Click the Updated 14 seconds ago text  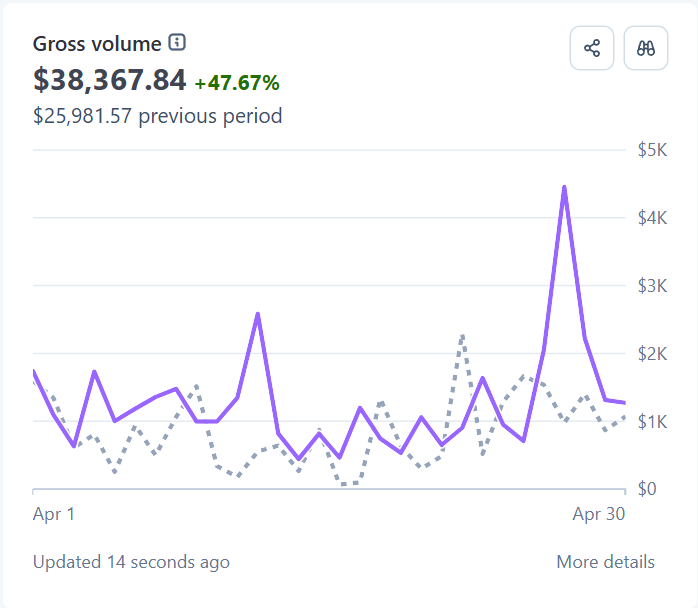(x=131, y=562)
